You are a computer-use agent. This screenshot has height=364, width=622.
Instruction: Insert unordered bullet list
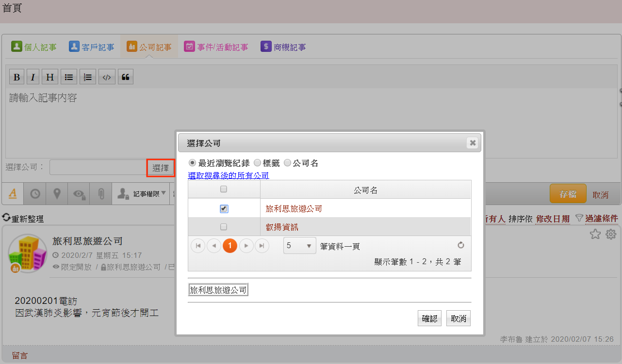(69, 77)
